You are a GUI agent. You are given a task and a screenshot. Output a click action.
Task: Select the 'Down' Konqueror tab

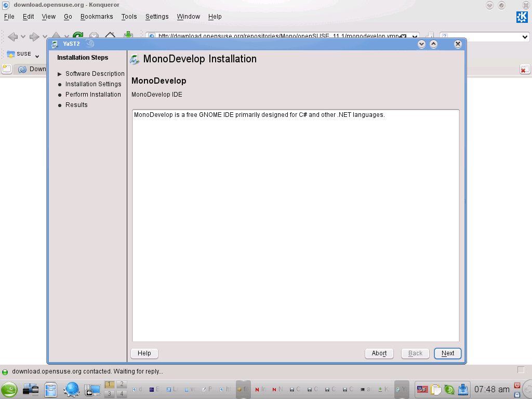(32, 69)
